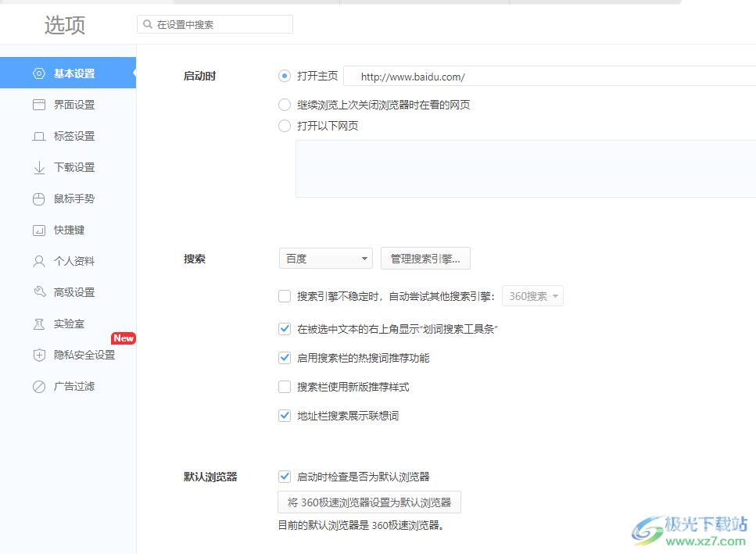The width and height of the screenshot is (756, 554).
Task: Open 隐私安全设置 section
Action: pos(68,355)
